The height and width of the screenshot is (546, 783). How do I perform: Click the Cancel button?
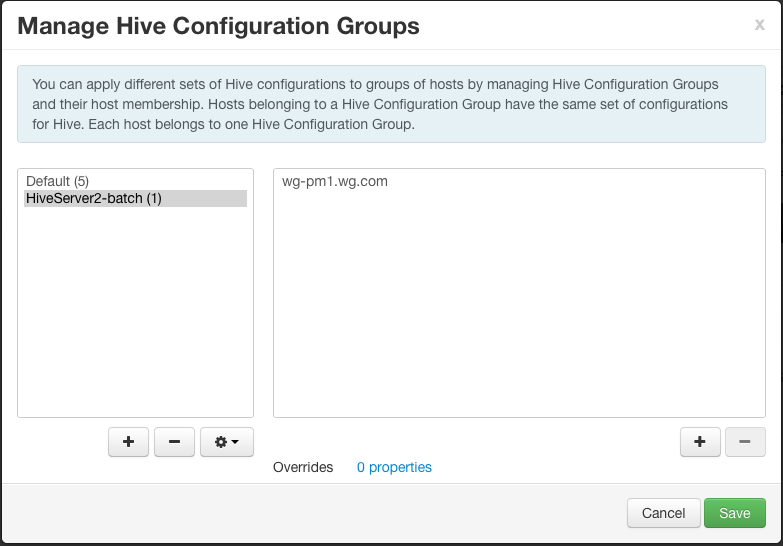(664, 513)
